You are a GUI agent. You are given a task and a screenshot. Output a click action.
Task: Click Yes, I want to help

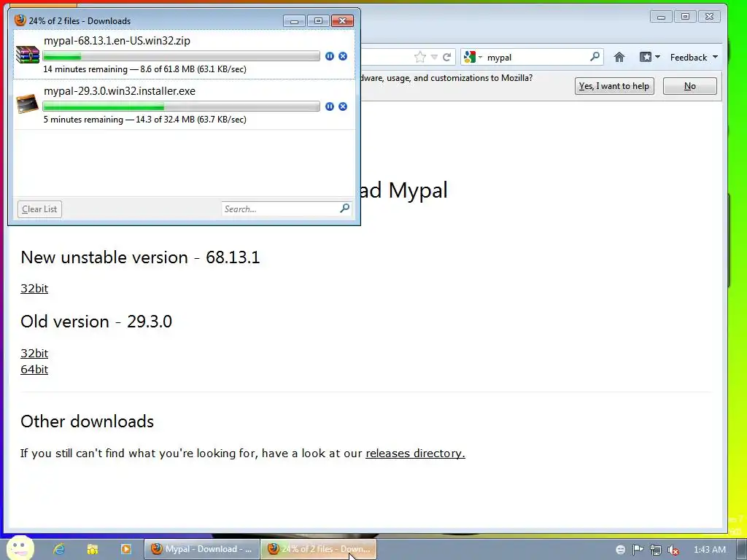614,86
